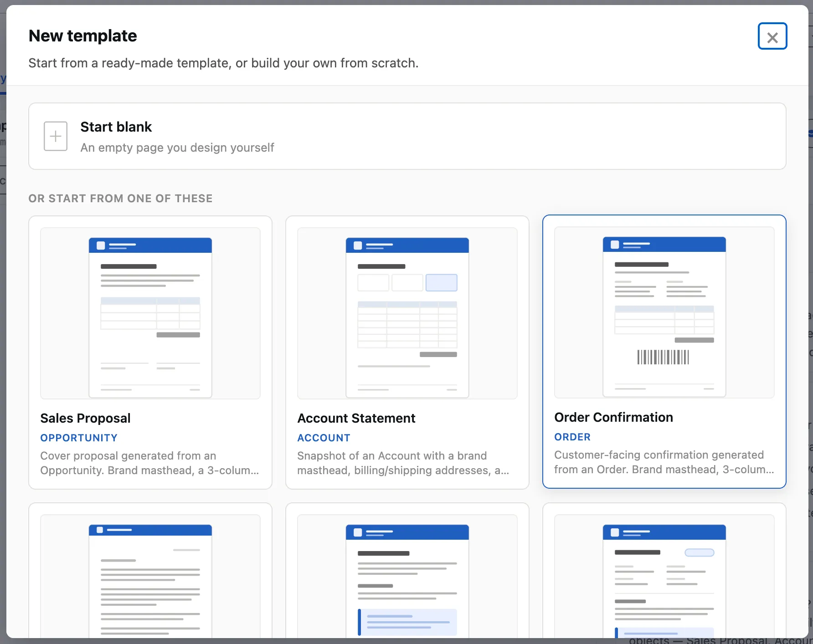This screenshot has width=813, height=644.
Task: Open the Sales Proposal template preview thumbnail
Action: pos(150,313)
